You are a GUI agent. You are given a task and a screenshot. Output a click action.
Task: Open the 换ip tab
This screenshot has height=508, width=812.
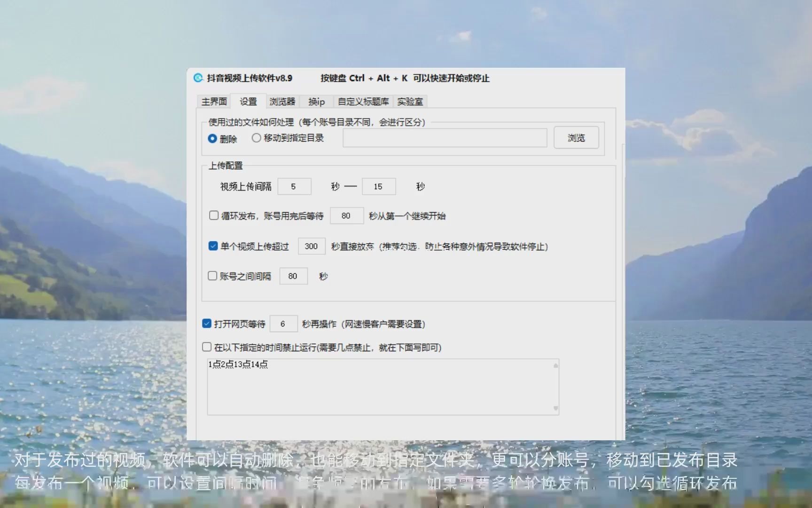point(316,102)
